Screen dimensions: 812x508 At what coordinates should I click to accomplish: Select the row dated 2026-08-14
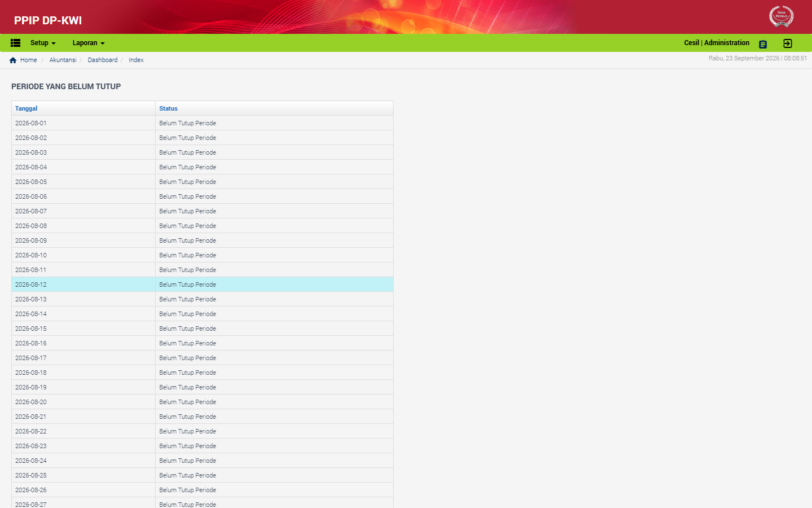point(202,314)
